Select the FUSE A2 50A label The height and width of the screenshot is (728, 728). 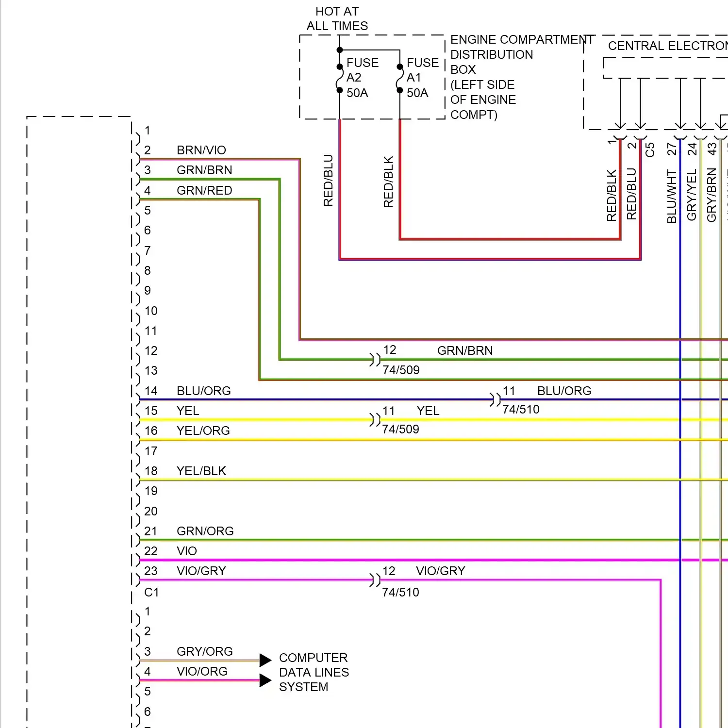coord(362,78)
